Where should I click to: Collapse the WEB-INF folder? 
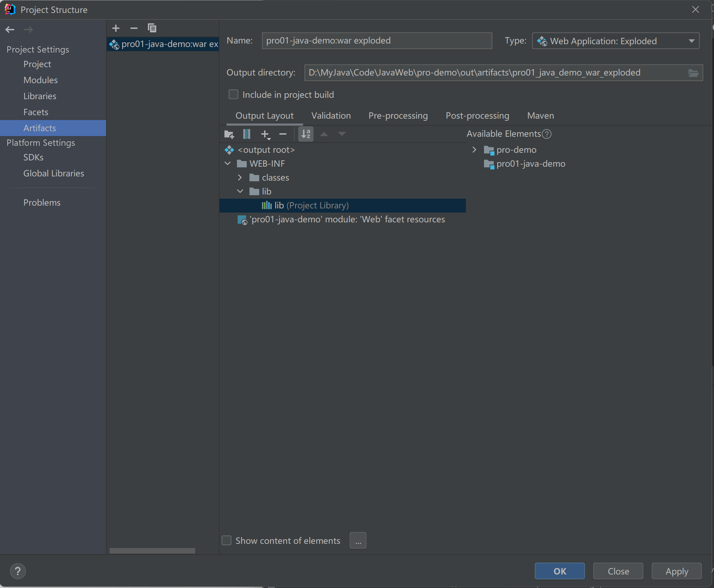228,164
